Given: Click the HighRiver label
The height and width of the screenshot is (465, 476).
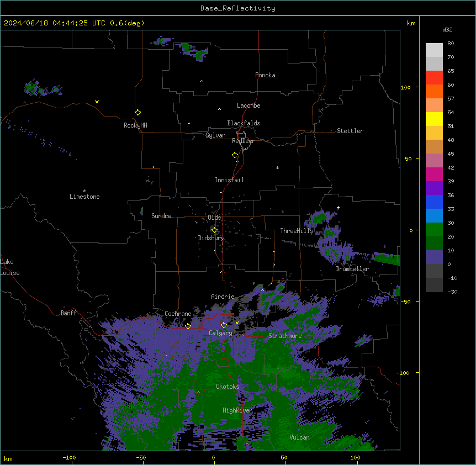Looking at the screenshot, I should [237, 410].
